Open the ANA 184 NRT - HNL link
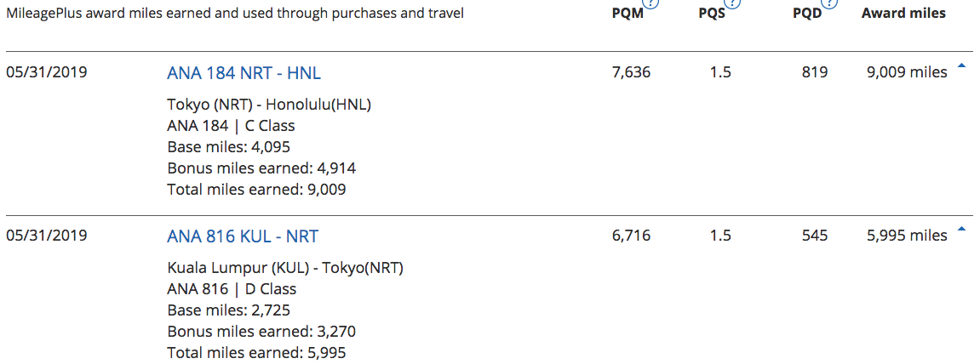 pyautogui.click(x=244, y=73)
